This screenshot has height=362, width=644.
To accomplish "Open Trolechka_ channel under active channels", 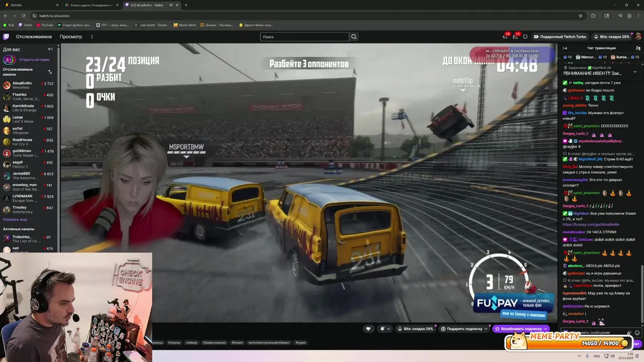I will [28, 239].
